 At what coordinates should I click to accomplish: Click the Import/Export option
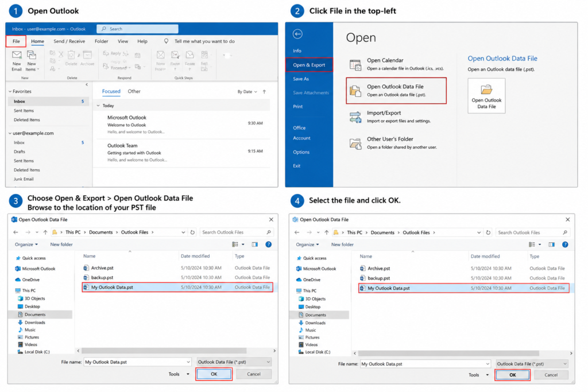(396, 117)
